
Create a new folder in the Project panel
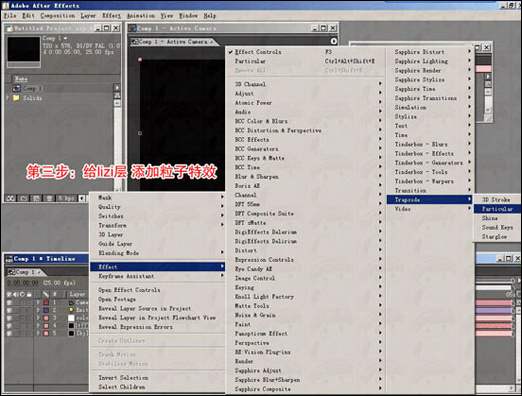(24, 198)
